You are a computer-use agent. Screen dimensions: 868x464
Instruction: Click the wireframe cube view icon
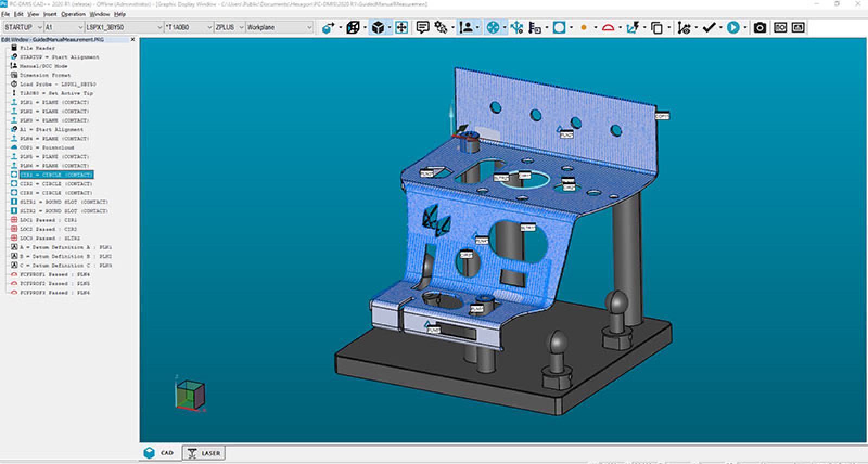353,28
